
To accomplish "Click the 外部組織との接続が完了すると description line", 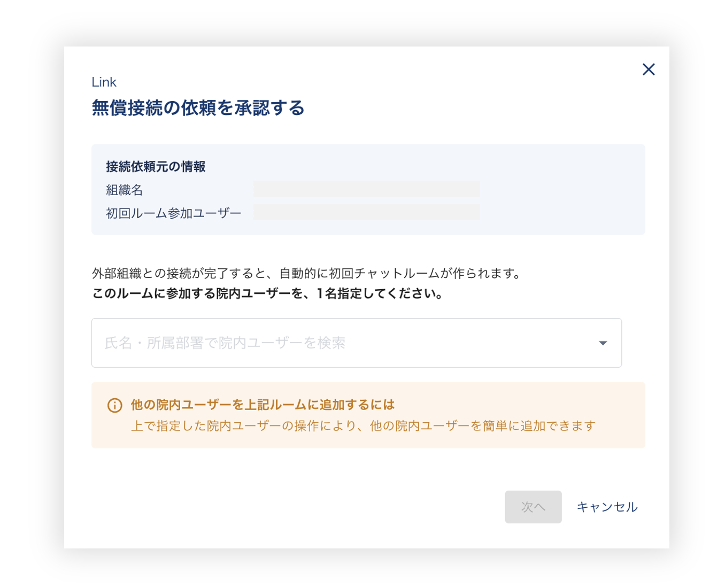I will (306, 274).
